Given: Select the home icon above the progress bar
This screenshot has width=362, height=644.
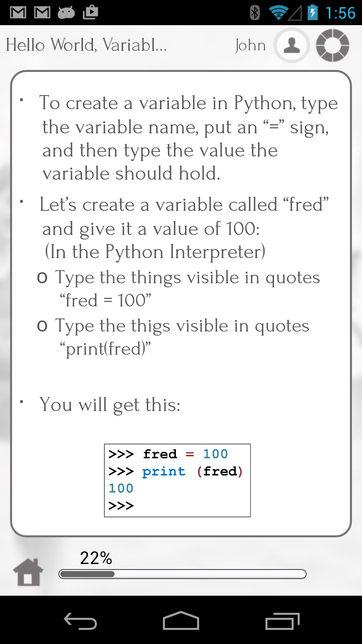Looking at the screenshot, I should pyautogui.click(x=28, y=571).
